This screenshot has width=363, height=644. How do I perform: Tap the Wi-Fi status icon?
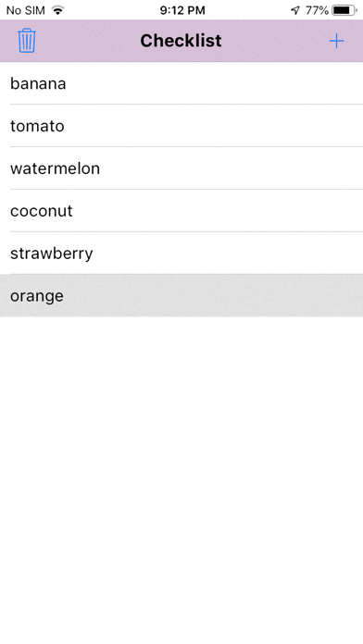[58, 10]
